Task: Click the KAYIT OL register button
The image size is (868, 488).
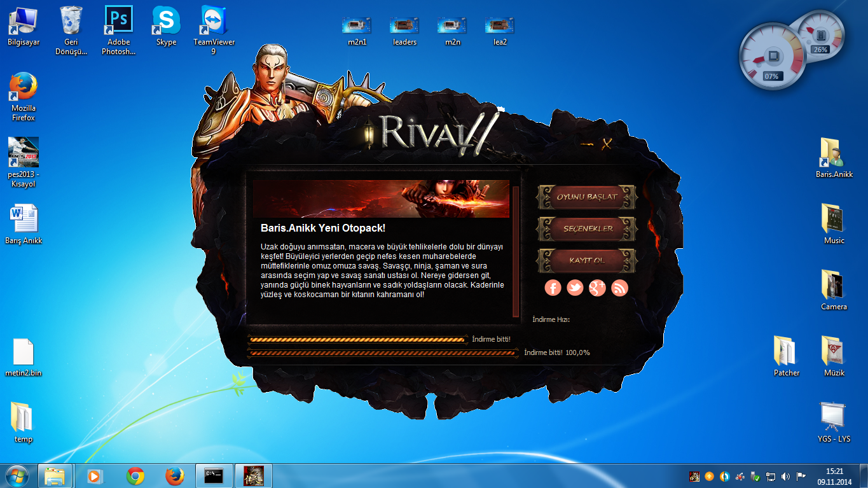Action: 587,260
